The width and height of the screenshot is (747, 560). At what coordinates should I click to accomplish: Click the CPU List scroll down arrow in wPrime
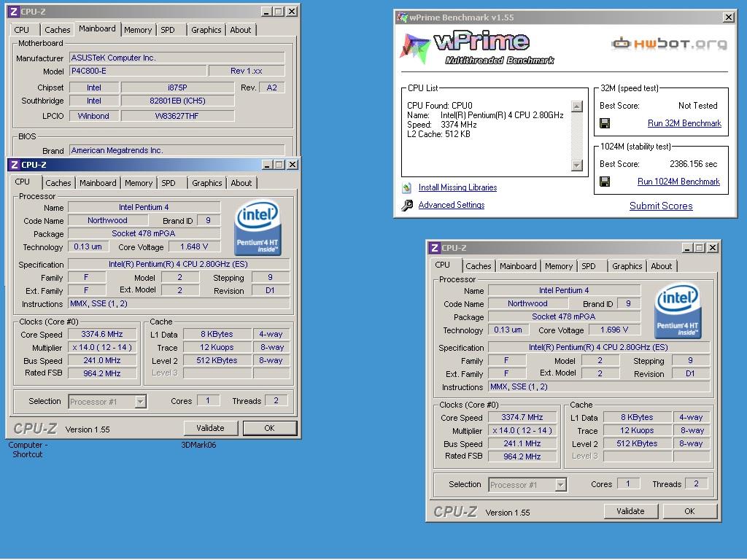(x=576, y=166)
